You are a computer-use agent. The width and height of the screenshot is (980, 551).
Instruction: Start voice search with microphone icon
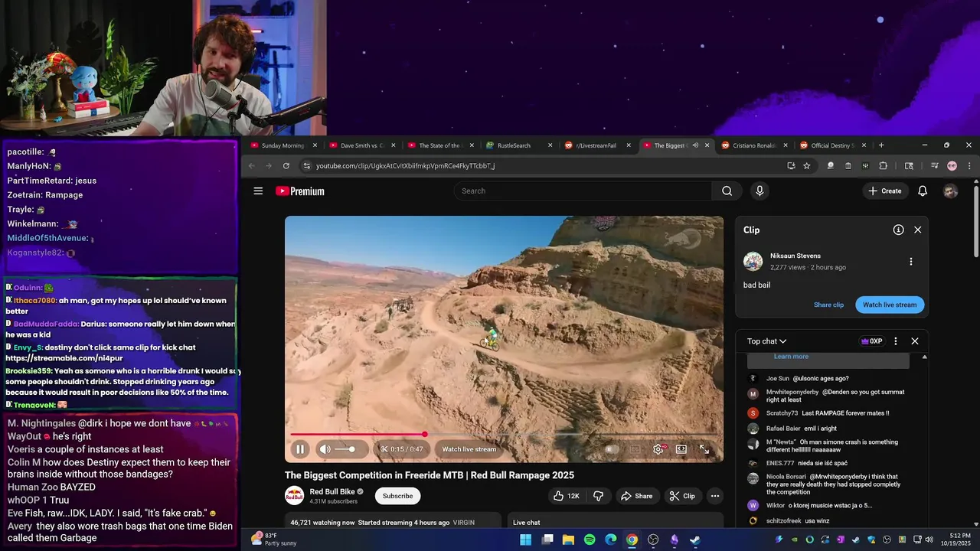click(759, 191)
